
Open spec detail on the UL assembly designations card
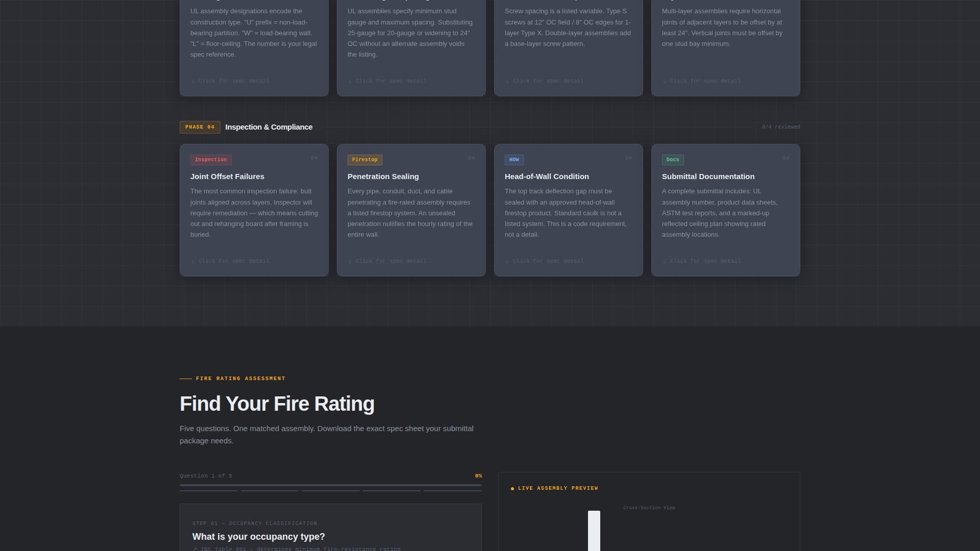pos(230,81)
